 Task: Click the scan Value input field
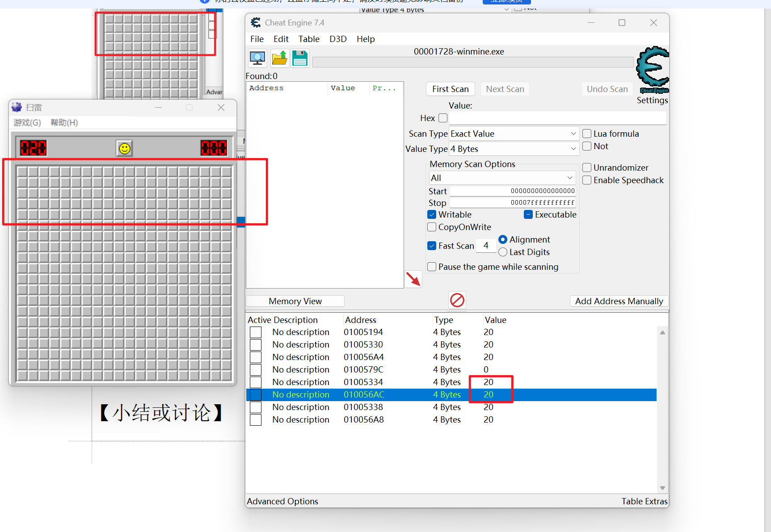[x=557, y=118]
